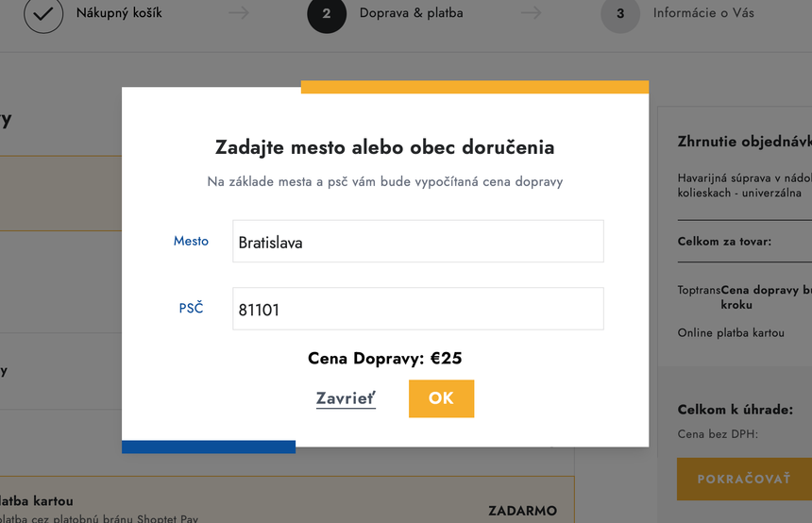Select the Online platba kartou summary line
This screenshot has height=523, width=812.
pyautogui.click(x=731, y=333)
